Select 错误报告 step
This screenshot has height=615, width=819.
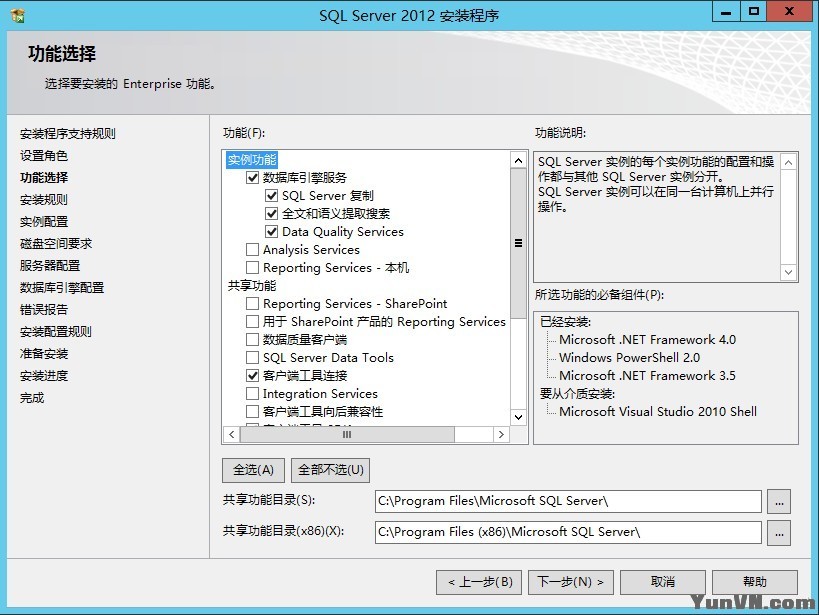44,309
